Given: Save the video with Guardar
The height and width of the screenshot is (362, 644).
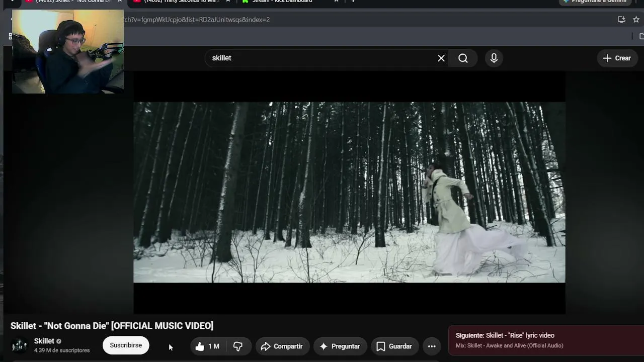Looking at the screenshot, I should click(x=394, y=346).
